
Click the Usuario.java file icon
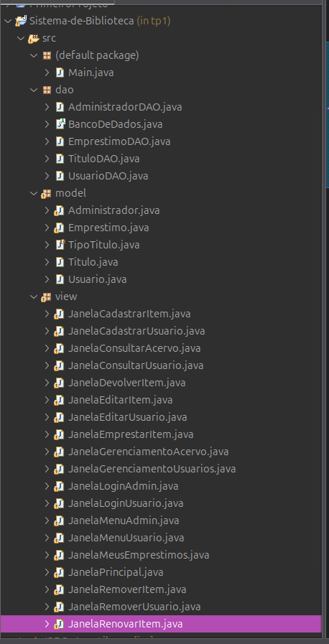(60, 279)
